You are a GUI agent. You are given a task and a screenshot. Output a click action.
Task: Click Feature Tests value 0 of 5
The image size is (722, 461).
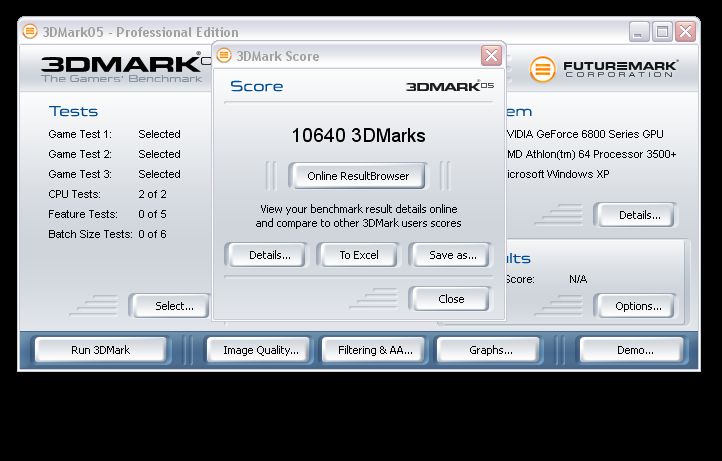click(x=152, y=214)
